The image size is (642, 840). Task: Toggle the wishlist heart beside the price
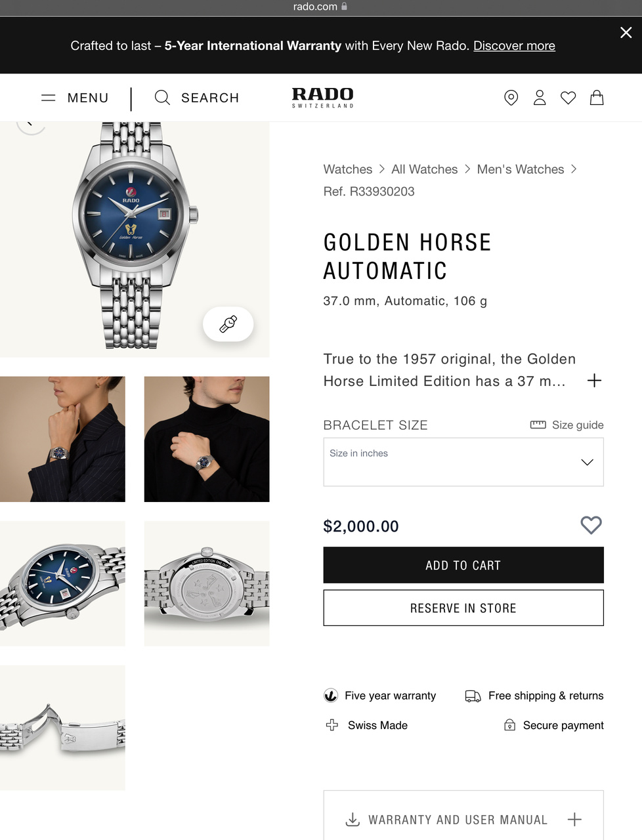591,525
